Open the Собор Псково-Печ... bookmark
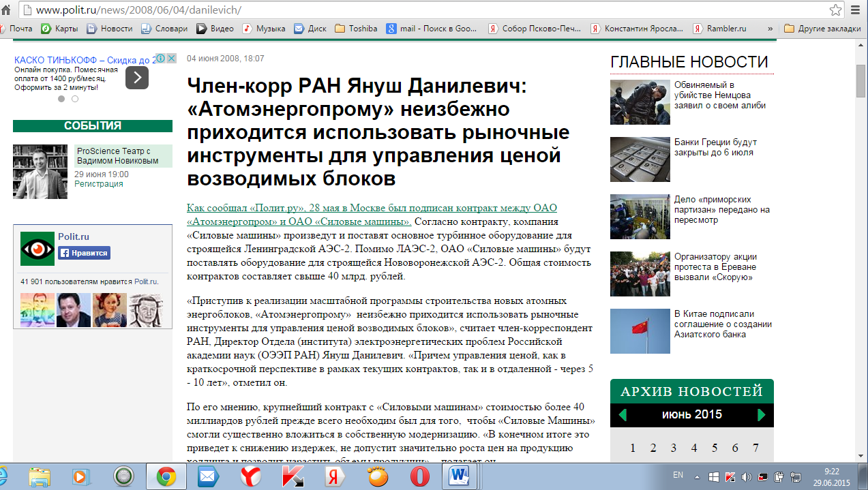 [x=535, y=29]
